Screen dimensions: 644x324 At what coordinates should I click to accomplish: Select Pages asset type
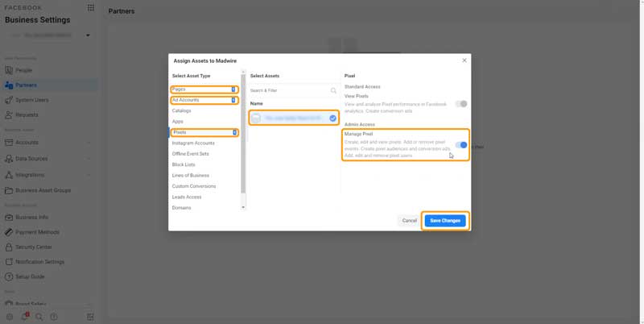pos(204,89)
